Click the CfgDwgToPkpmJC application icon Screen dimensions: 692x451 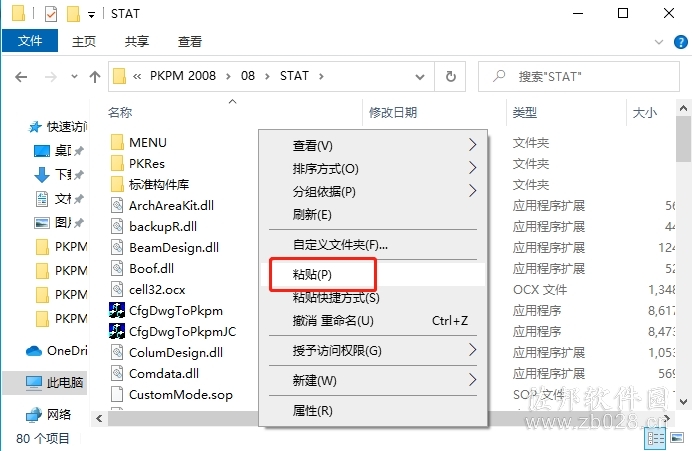[117, 331]
